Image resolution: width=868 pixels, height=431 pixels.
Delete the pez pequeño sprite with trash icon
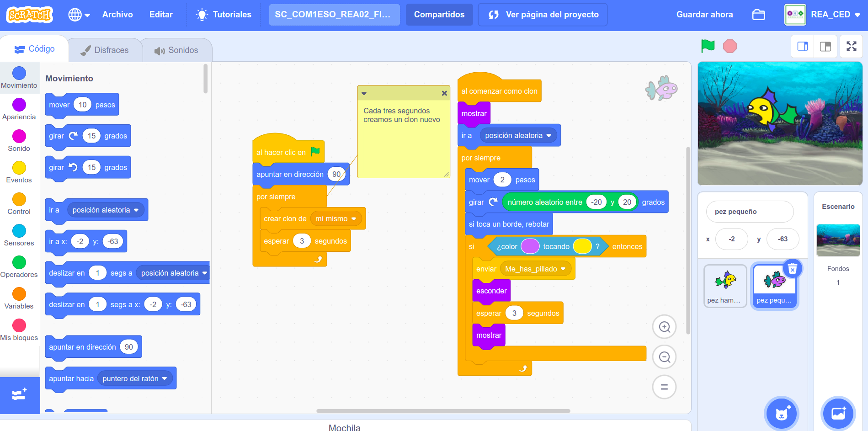coord(793,269)
